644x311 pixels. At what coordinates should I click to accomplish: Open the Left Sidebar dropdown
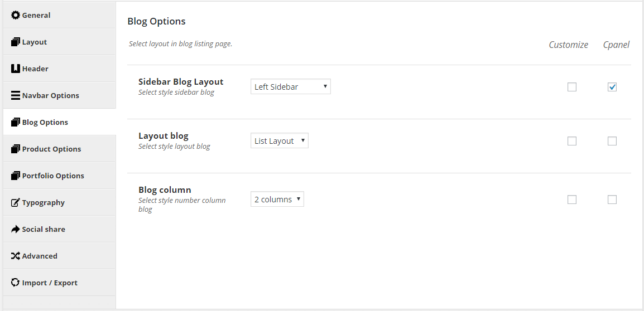pyautogui.click(x=290, y=86)
